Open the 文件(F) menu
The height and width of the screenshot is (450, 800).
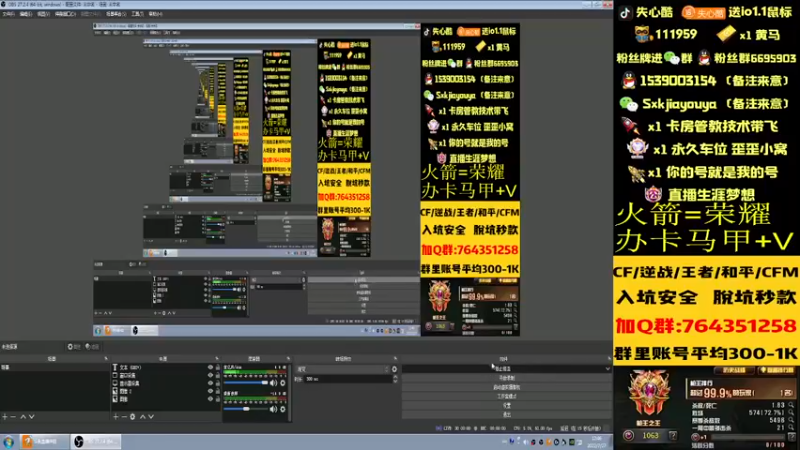(8, 14)
